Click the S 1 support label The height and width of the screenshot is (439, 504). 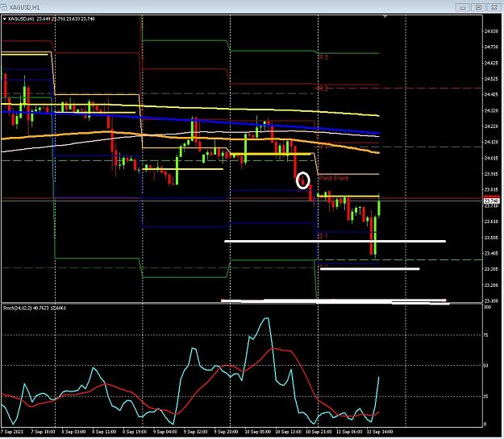coord(323,236)
